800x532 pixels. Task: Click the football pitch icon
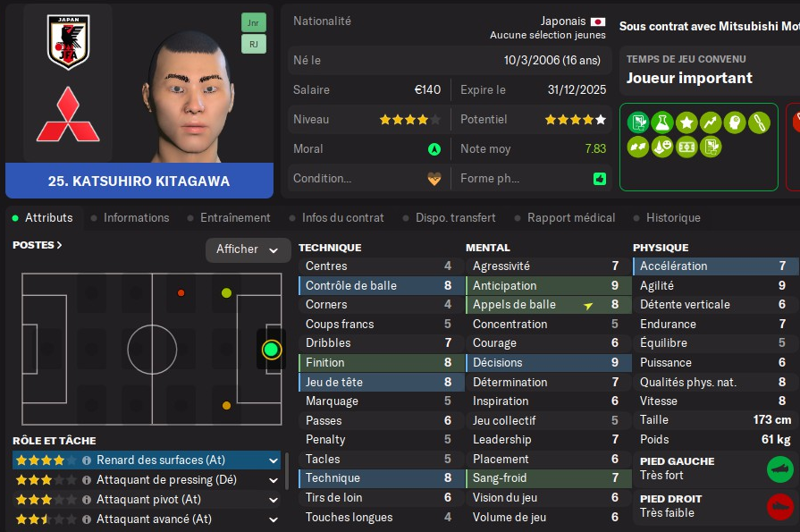click(x=686, y=146)
